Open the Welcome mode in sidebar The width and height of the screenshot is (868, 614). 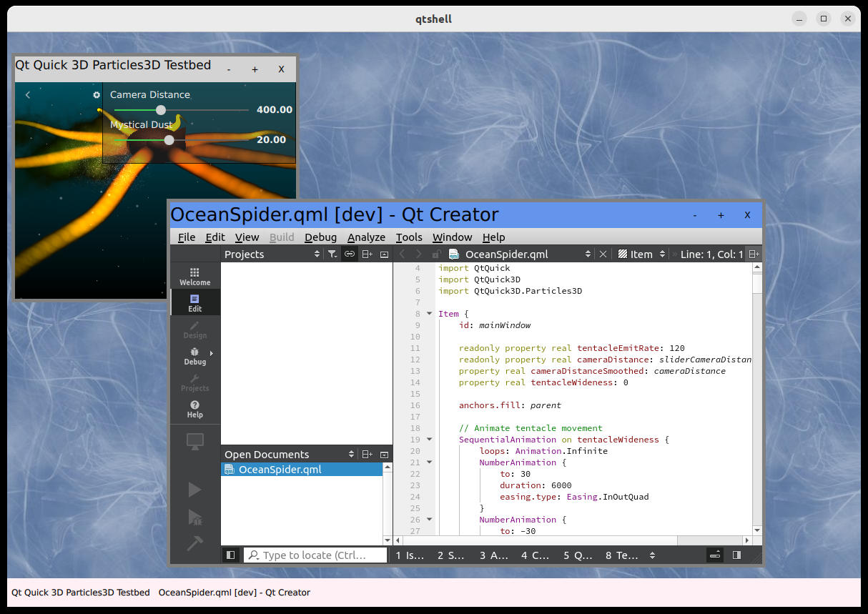tap(194, 276)
